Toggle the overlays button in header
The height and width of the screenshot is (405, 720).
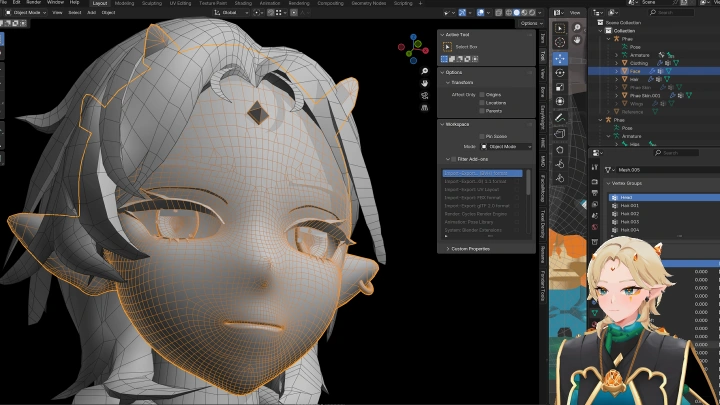click(x=480, y=13)
